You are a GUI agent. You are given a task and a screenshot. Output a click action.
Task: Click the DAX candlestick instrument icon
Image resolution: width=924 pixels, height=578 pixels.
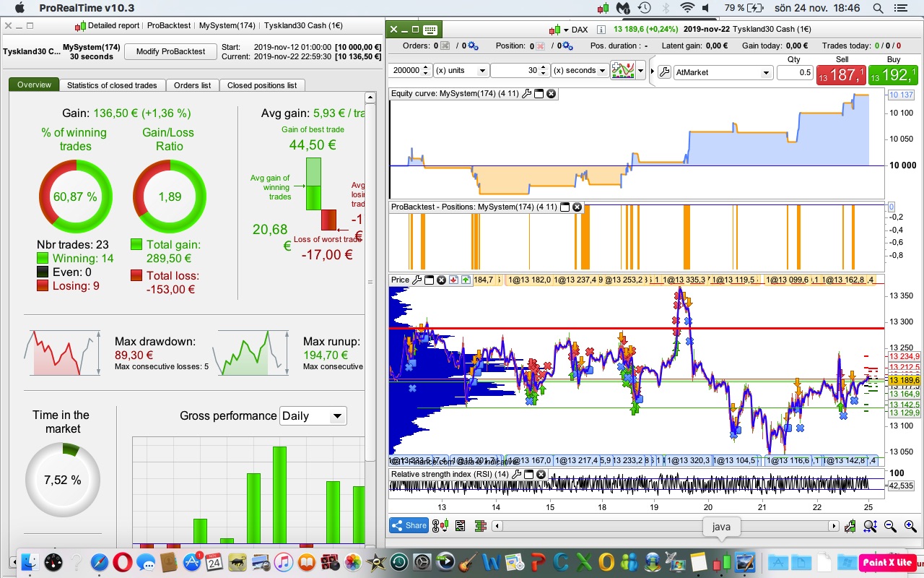coord(554,30)
